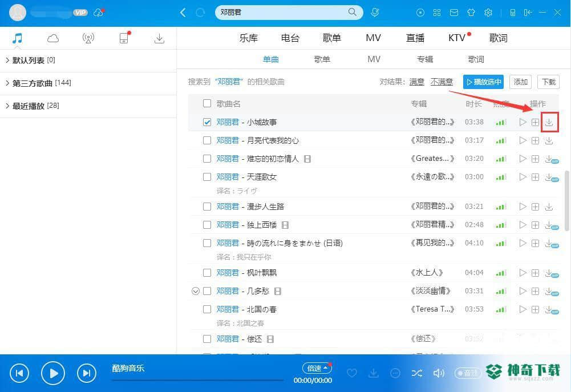Viewport: 571px width, 392px height.
Task: Download the song 小城故事
Action: (x=549, y=122)
